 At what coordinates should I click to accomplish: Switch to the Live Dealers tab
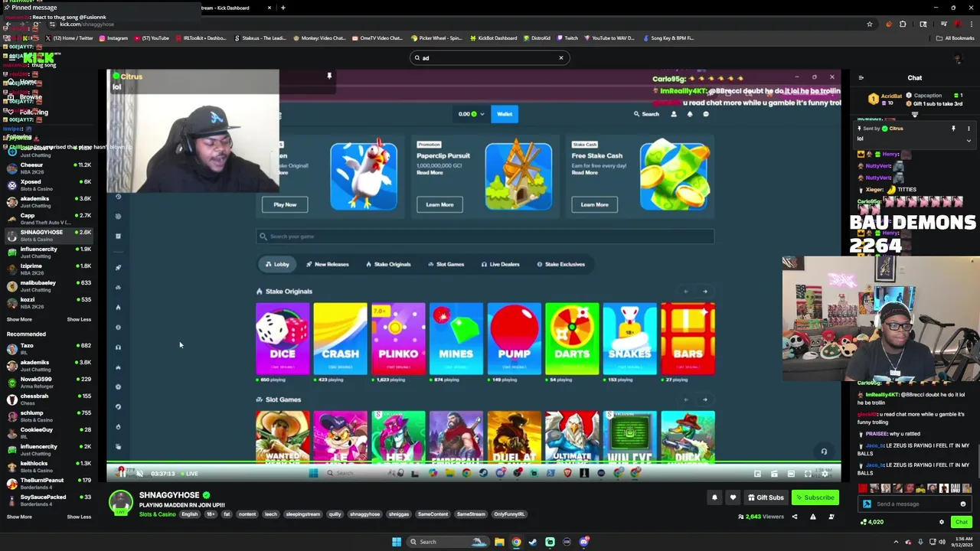coord(500,264)
